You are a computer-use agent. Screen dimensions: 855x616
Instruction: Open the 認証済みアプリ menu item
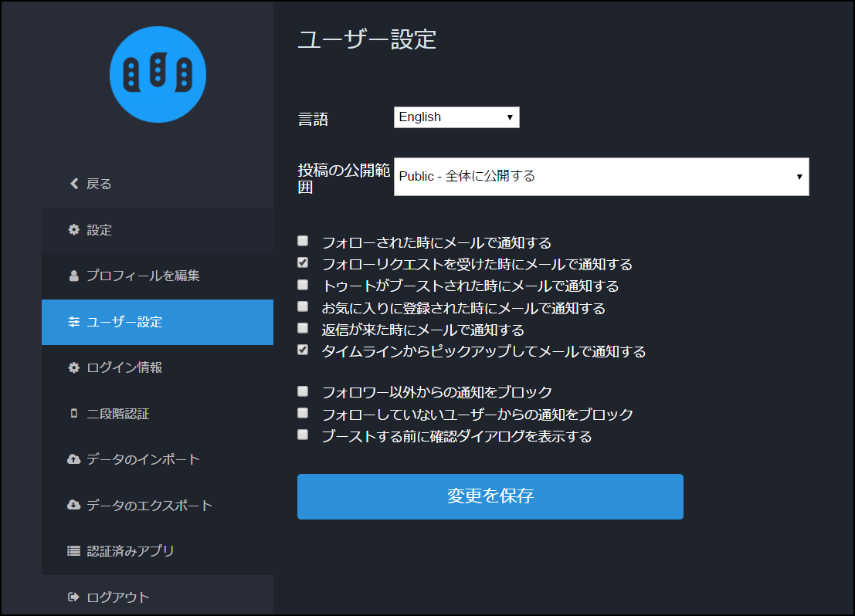(x=131, y=551)
